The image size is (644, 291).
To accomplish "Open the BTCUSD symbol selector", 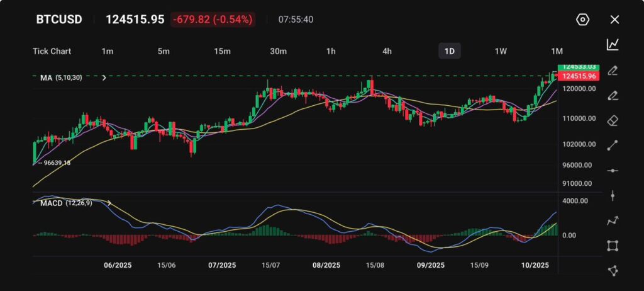I will (59, 20).
